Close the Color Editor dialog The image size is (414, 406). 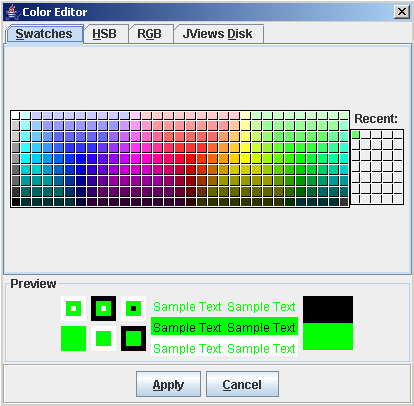click(402, 12)
